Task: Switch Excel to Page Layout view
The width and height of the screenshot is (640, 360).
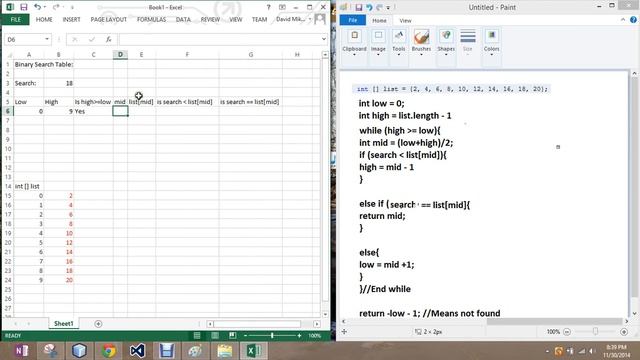Action: click(x=215, y=336)
